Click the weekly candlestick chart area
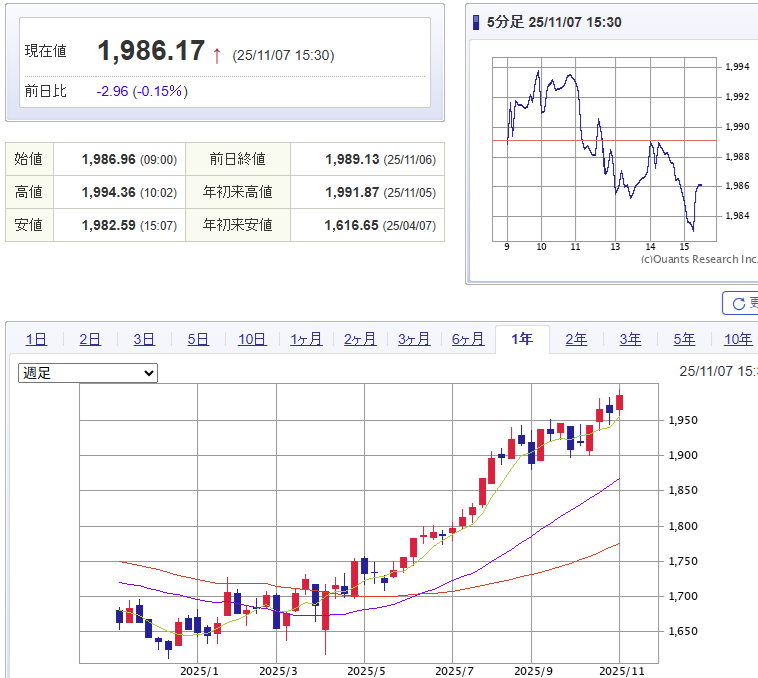This screenshot has height=678, width=758. click(370, 520)
